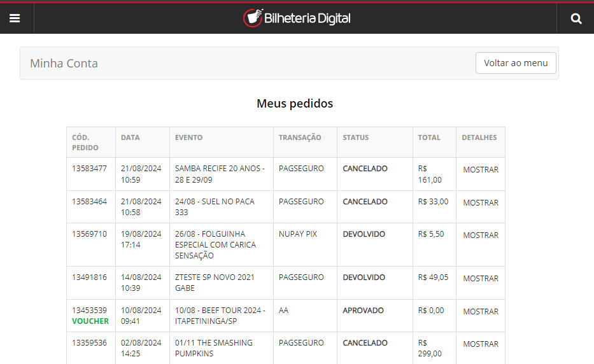Click event 01/11 THE SMASHING PUMPKINS

214,348
